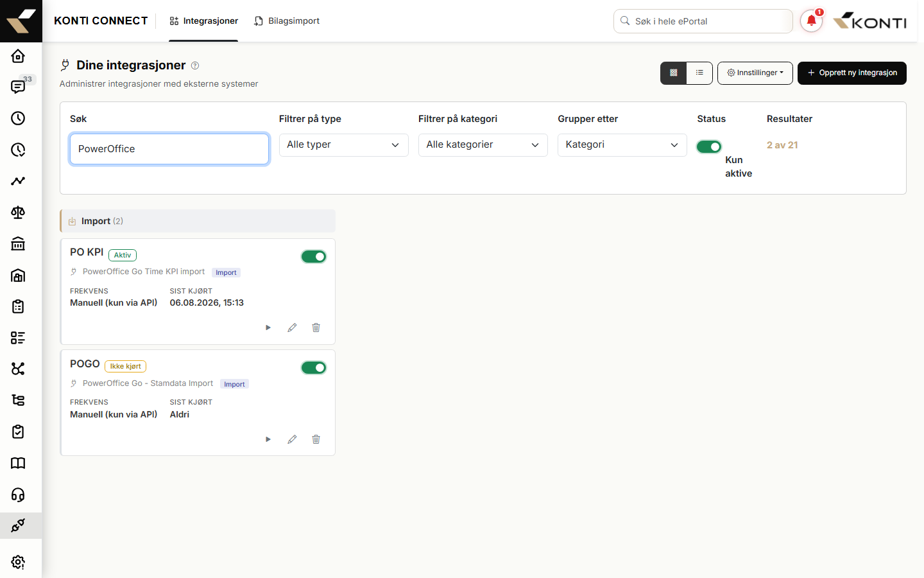Click the plain clock icon in sidebar
Screen dimensions: 924x578
click(x=18, y=118)
